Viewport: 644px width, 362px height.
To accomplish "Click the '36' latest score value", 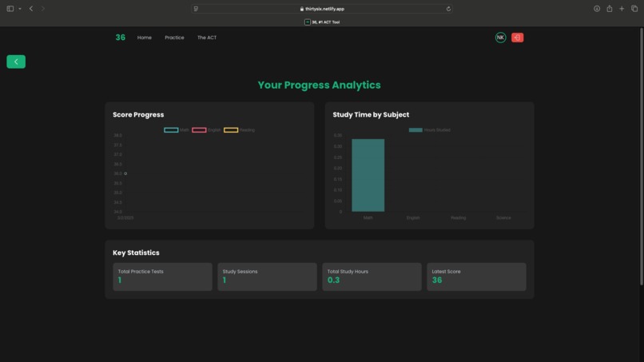I will (437, 280).
